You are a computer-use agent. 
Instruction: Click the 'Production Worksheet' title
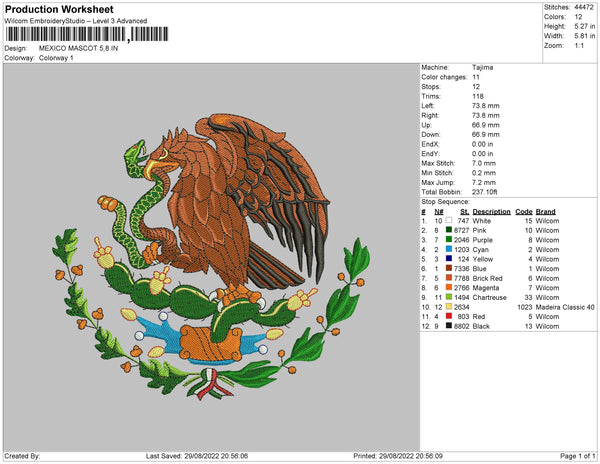click(x=59, y=10)
